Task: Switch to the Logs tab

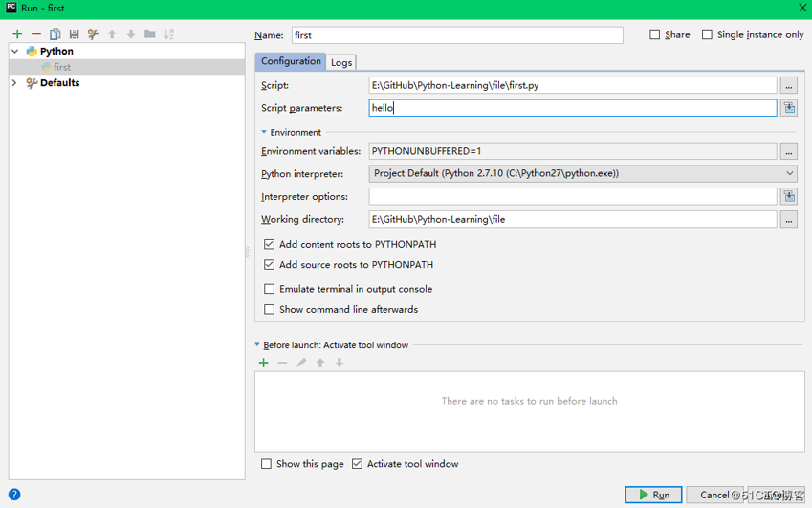Action: pos(341,62)
